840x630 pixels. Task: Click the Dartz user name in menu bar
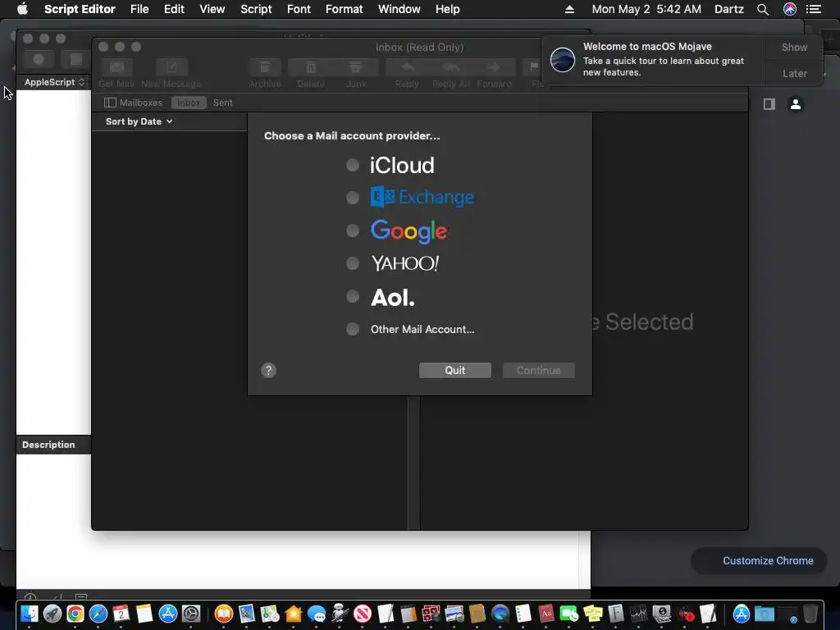point(729,9)
